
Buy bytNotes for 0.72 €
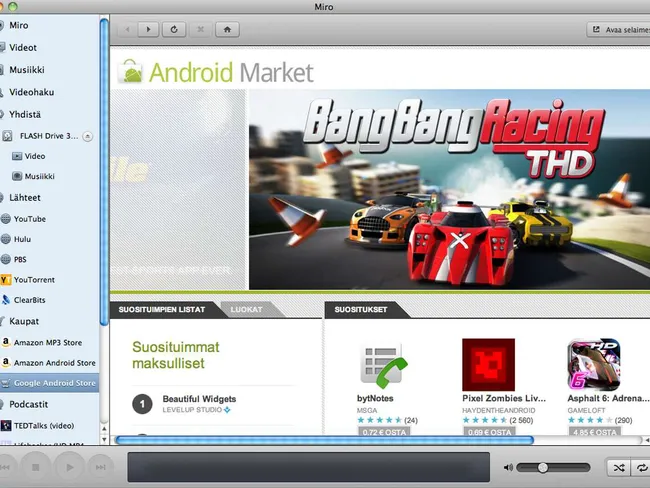tap(384, 432)
